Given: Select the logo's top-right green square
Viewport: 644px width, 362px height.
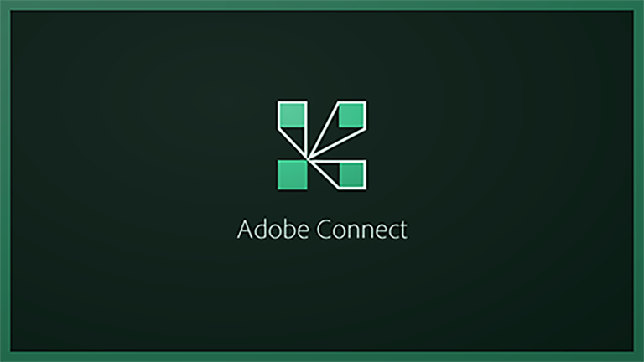Looking at the screenshot, I should tap(351, 116).
